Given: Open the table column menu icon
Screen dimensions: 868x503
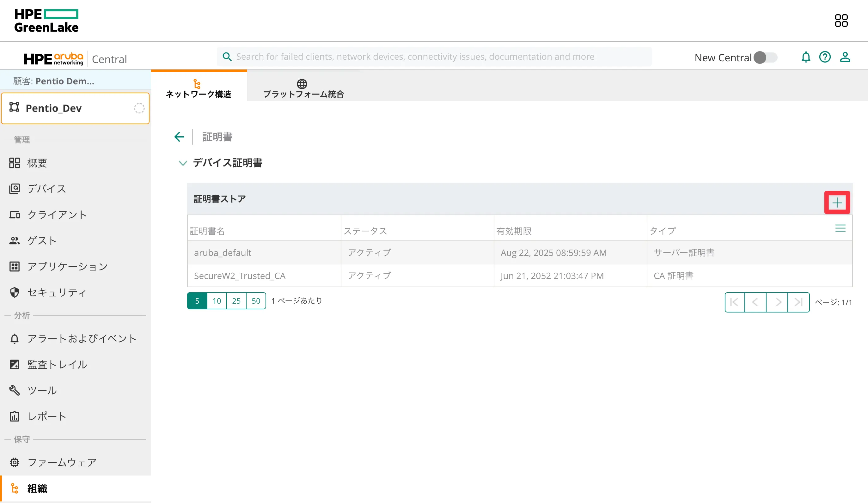Looking at the screenshot, I should 840,228.
